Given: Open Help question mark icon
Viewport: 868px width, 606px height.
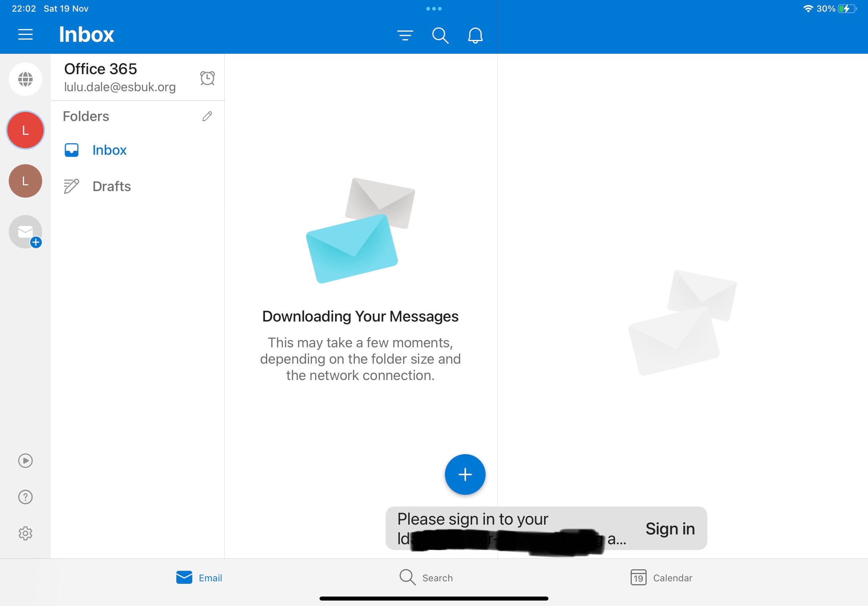Looking at the screenshot, I should (25, 497).
